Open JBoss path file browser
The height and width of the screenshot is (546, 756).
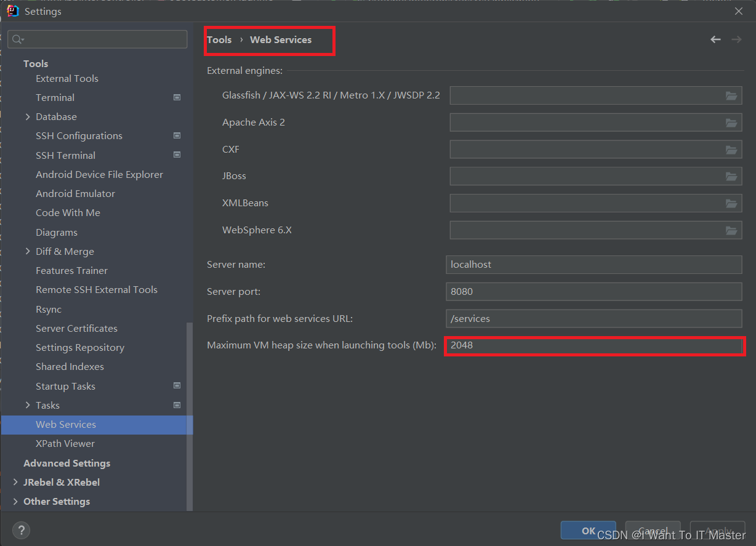tap(731, 176)
